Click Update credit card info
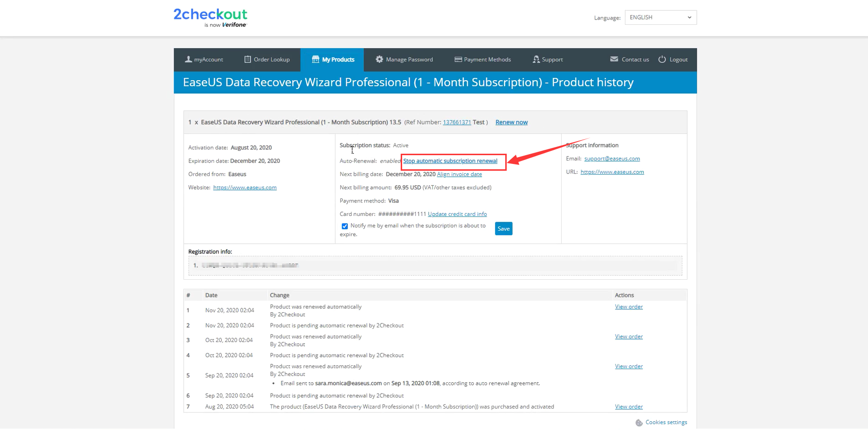Viewport: 868px width, 430px height. pos(457,215)
